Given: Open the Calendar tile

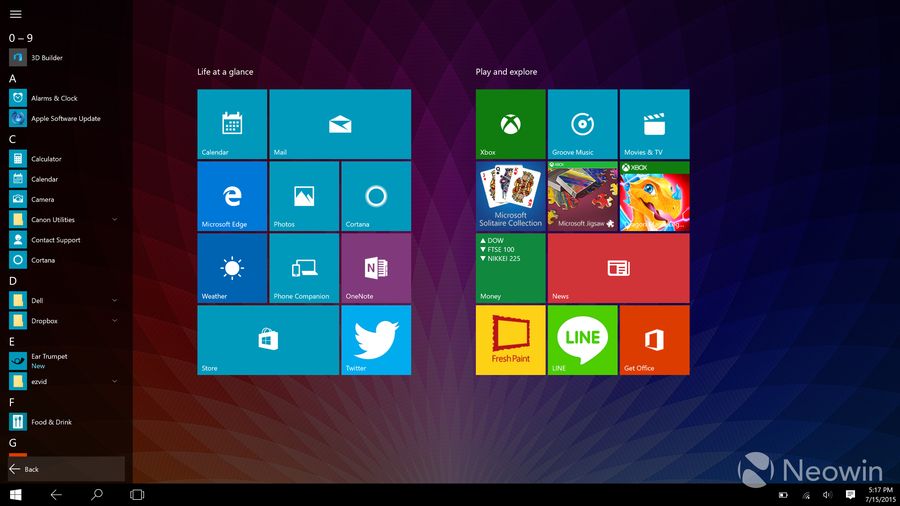Looking at the screenshot, I should 232,124.
